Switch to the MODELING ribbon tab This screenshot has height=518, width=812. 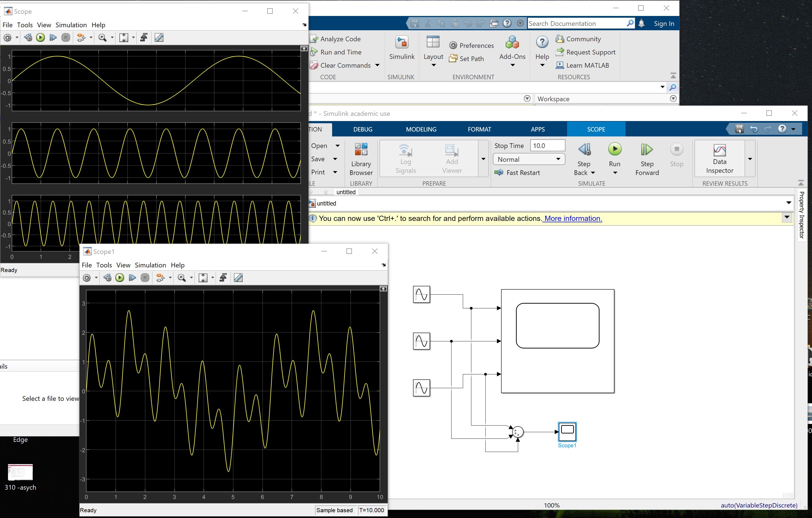click(x=421, y=129)
